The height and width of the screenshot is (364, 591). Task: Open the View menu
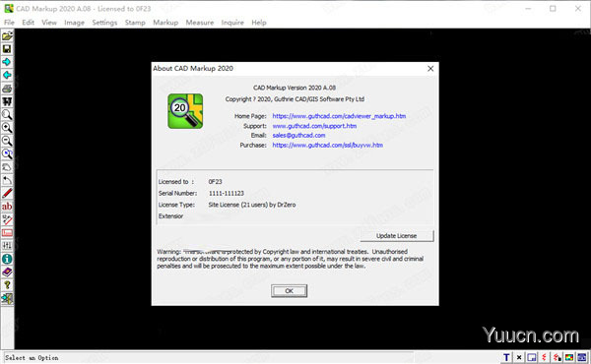click(49, 23)
